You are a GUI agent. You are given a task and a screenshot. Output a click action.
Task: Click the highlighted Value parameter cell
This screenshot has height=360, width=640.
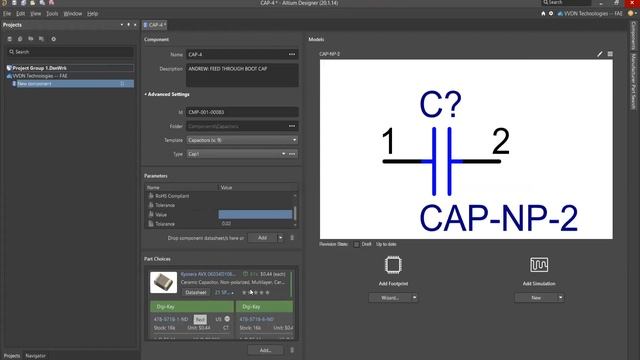[x=255, y=214]
